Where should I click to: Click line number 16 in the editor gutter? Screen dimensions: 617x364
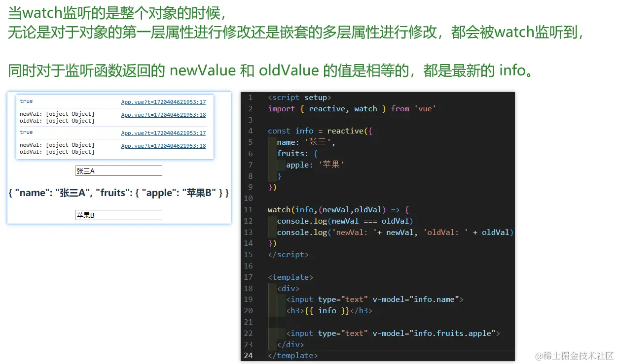pyautogui.click(x=248, y=266)
